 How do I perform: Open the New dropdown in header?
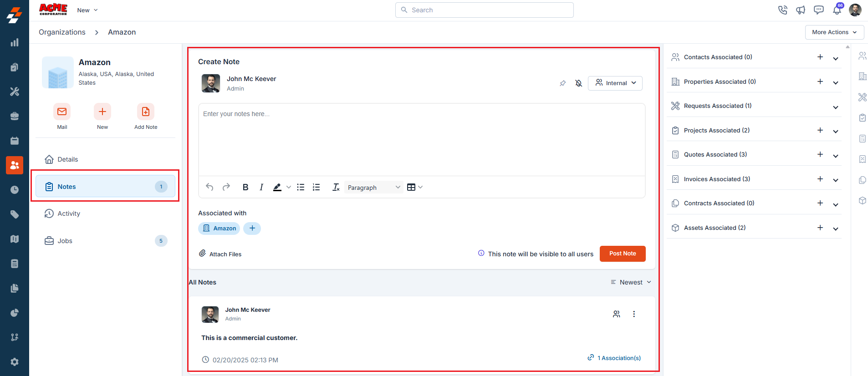tap(87, 10)
